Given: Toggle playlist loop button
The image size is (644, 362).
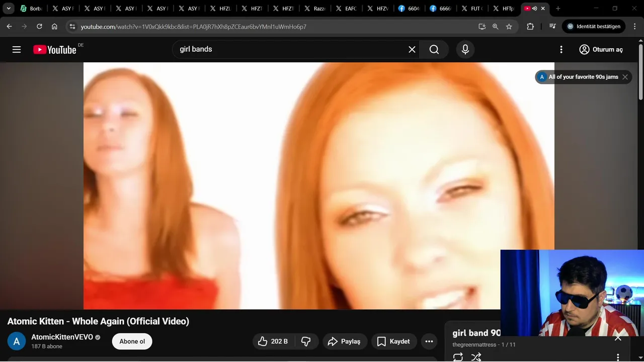Looking at the screenshot, I should [x=458, y=357].
